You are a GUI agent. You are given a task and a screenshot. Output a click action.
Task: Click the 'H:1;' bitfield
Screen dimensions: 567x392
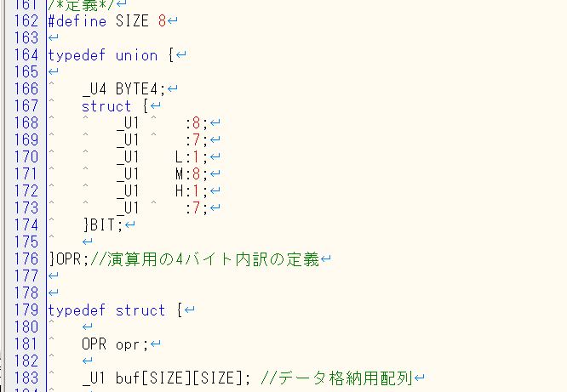(192, 191)
